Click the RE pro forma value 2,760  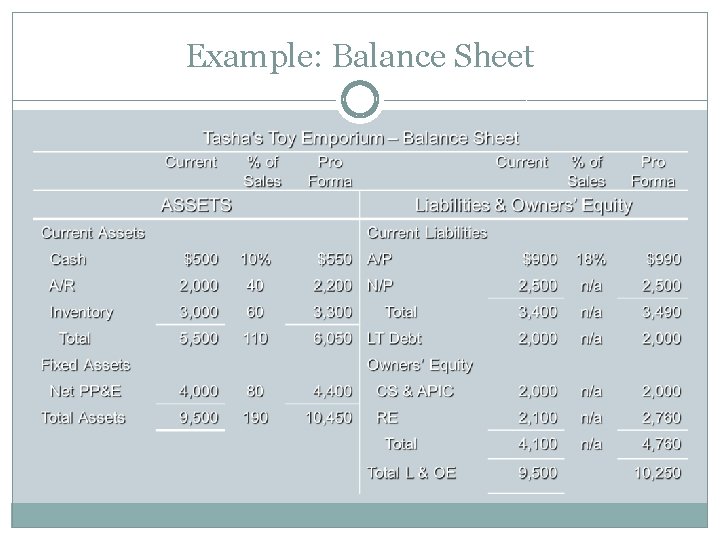click(x=661, y=417)
